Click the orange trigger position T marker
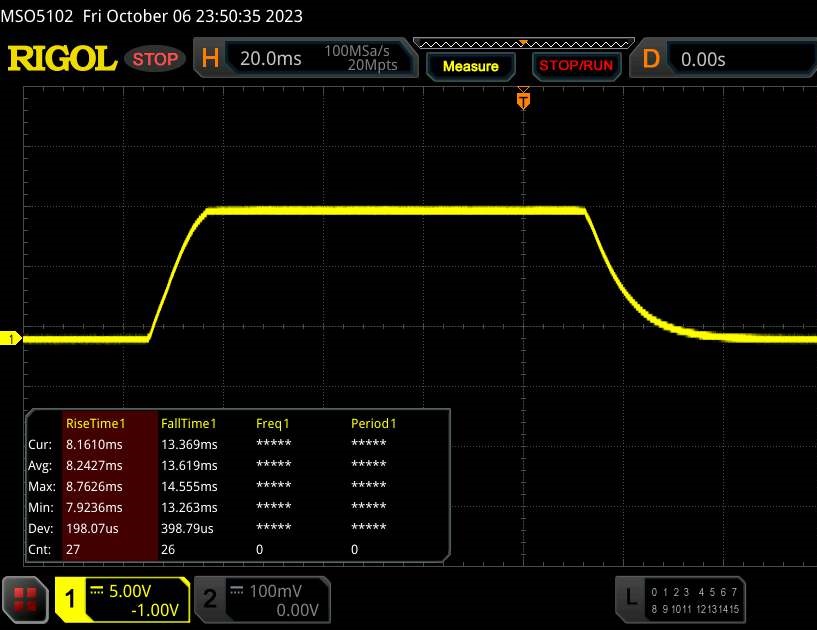 click(523, 100)
